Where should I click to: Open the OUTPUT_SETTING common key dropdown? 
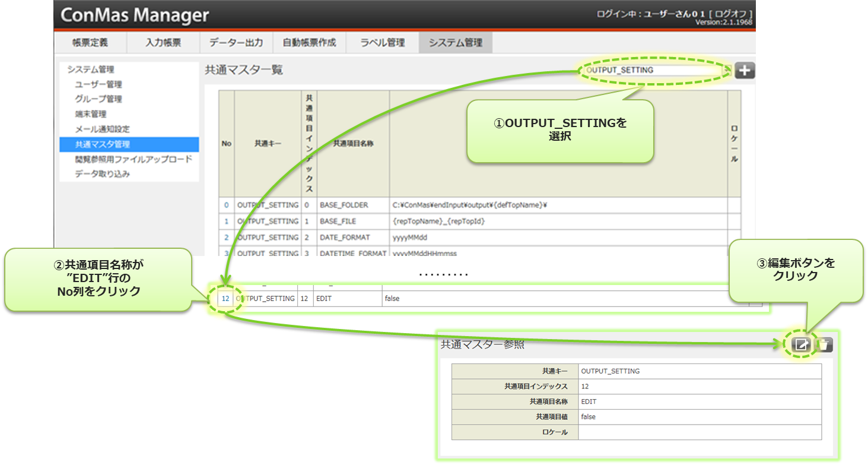click(655, 70)
